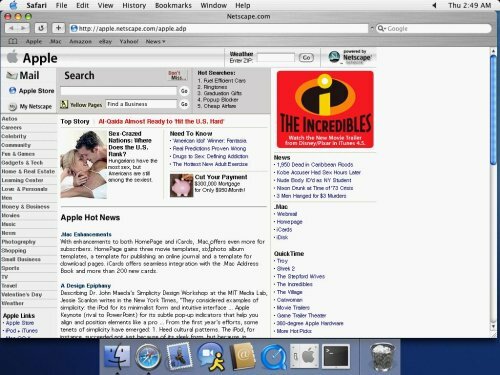This screenshot has width=500, height=375.
Task: Click the eBay bookmark
Action: (105, 41)
